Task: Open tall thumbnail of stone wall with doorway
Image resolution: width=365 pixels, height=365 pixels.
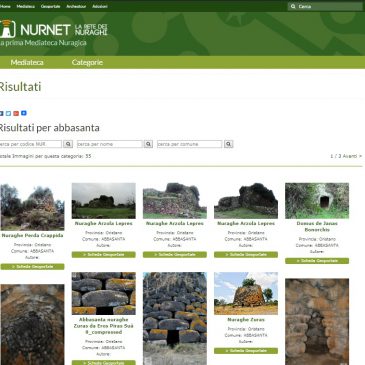Action: (x=175, y=319)
